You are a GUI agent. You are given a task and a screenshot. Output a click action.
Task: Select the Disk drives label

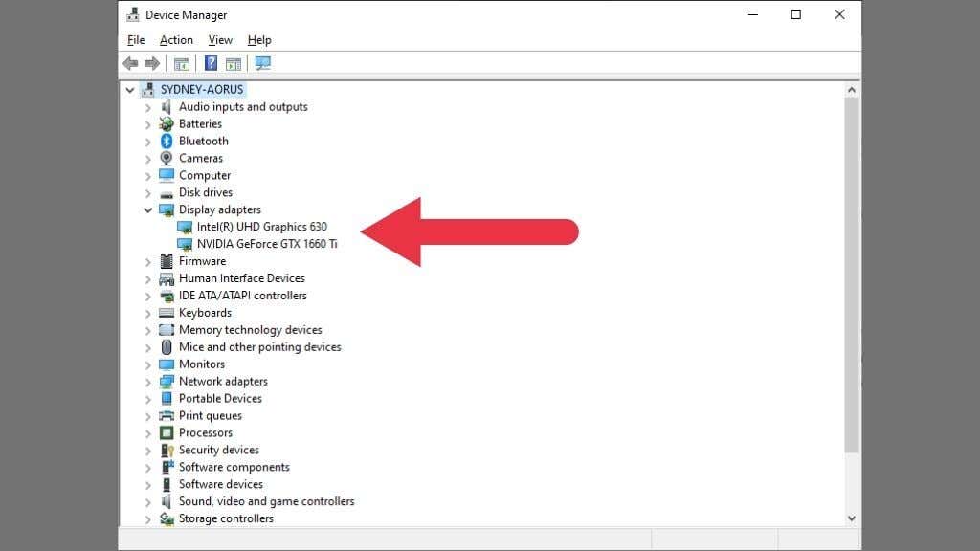tap(206, 192)
